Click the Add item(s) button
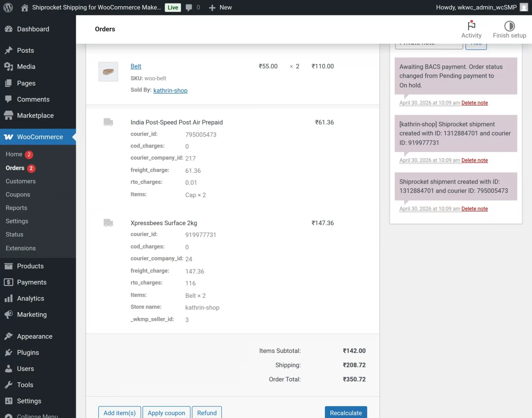This screenshot has height=418, width=532. coord(120,413)
